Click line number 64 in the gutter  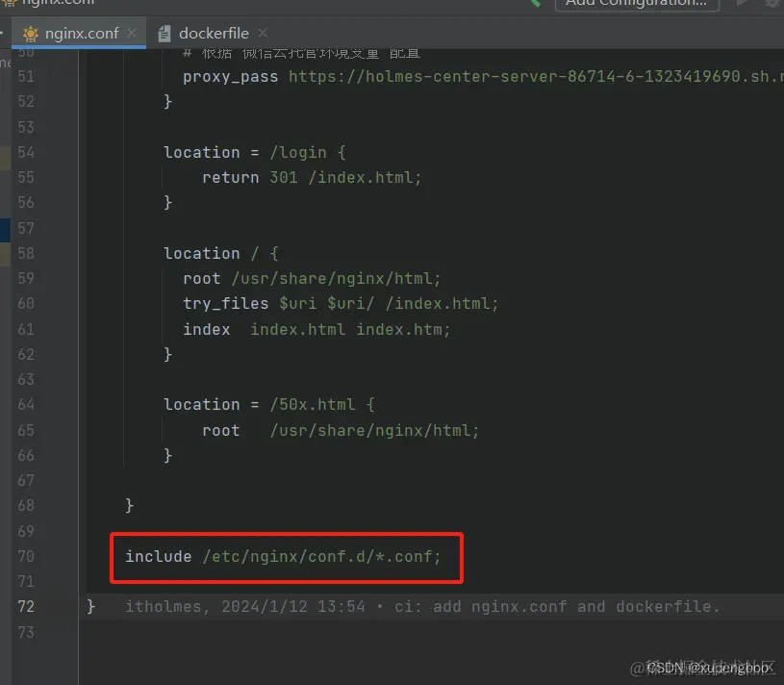(26, 404)
